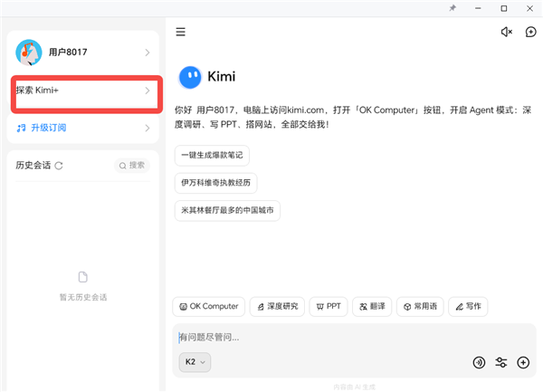
Task: Close the Kimi window
Action: 529,8
